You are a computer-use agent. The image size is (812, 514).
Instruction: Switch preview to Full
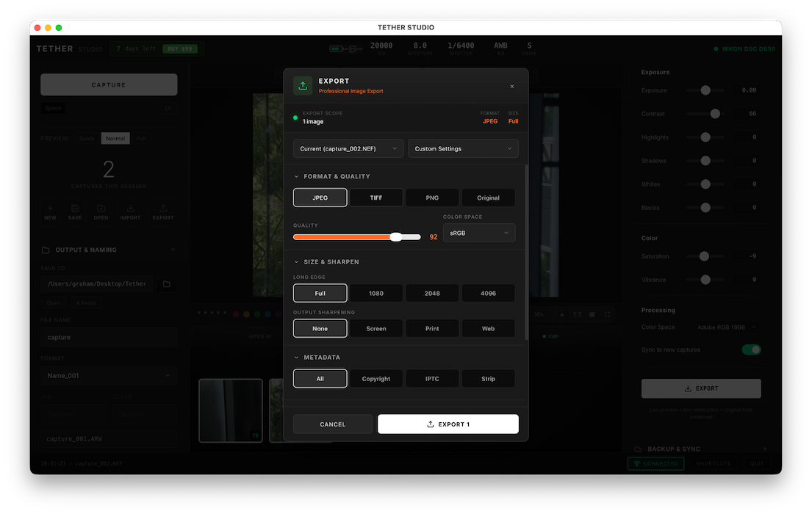[141, 138]
